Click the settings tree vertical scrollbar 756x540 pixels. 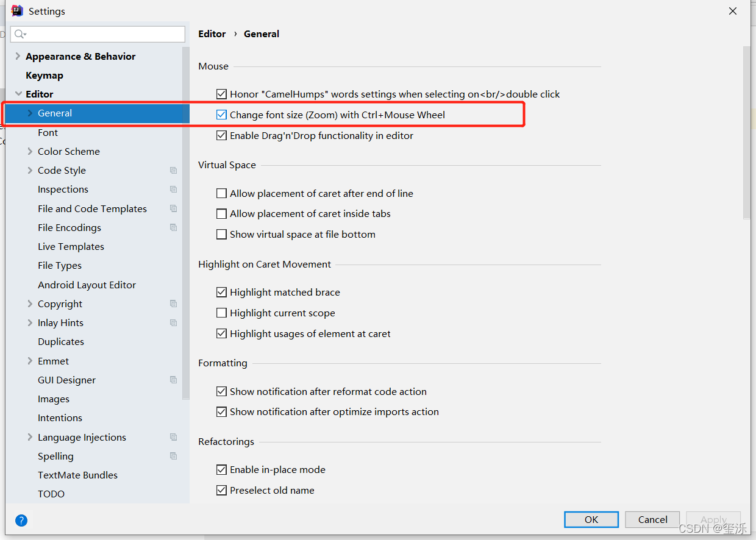pyautogui.click(x=186, y=222)
